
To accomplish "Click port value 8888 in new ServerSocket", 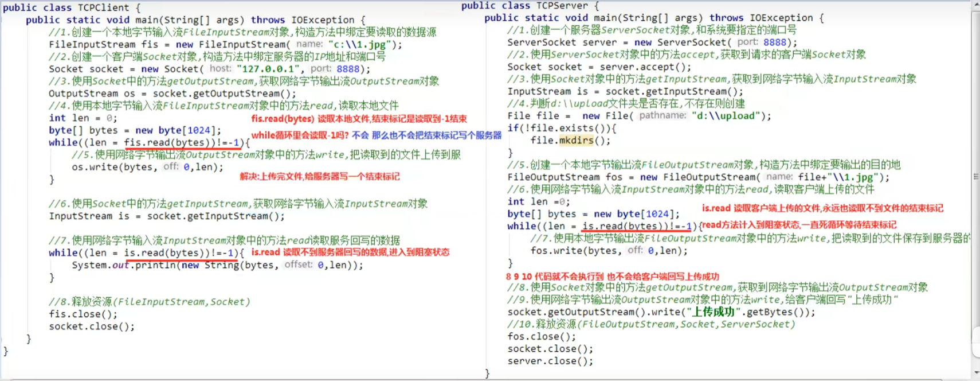I will coord(775,42).
